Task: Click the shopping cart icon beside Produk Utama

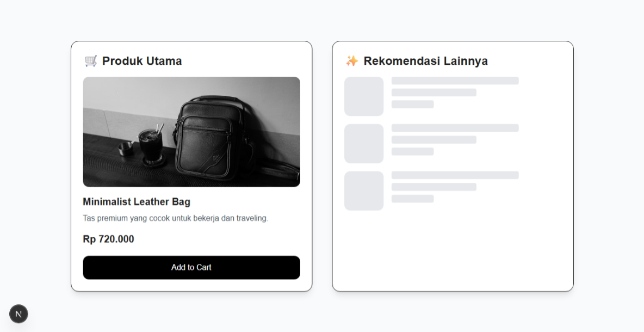Action: click(91, 61)
